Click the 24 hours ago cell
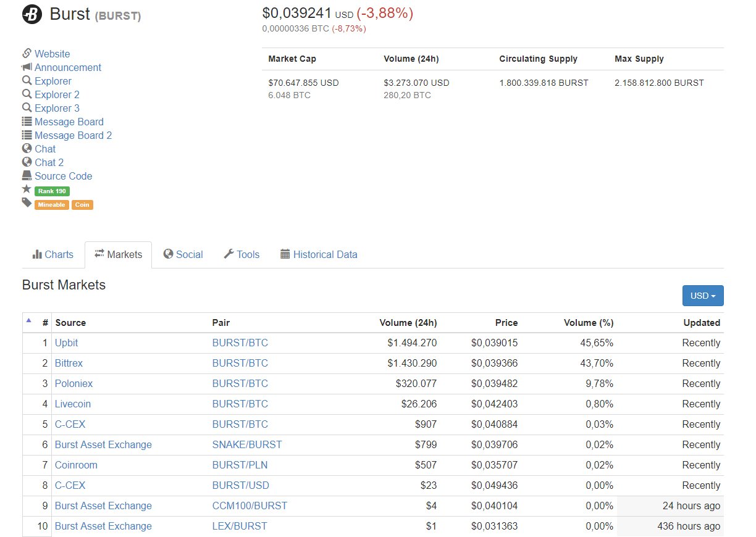 [691, 506]
